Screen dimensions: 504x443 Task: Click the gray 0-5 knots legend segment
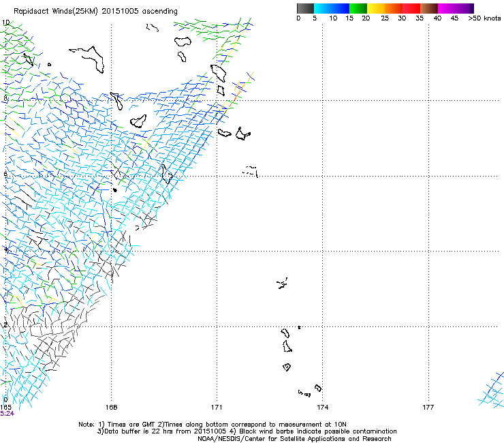click(x=305, y=8)
